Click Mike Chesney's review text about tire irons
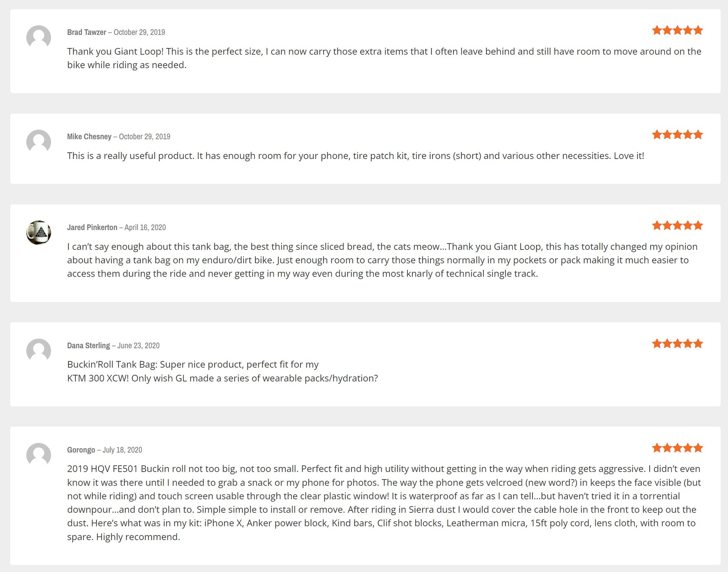 pos(355,156)
